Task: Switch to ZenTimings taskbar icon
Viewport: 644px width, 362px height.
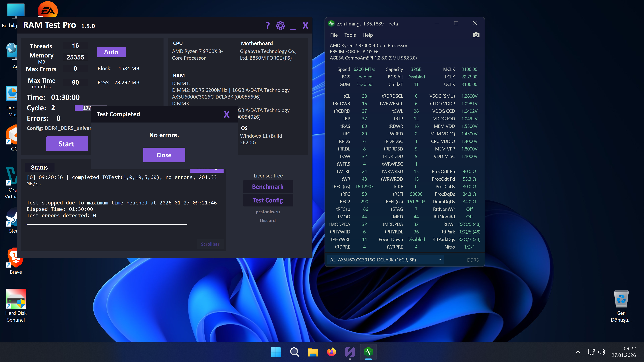Action: tap(368, 352)
